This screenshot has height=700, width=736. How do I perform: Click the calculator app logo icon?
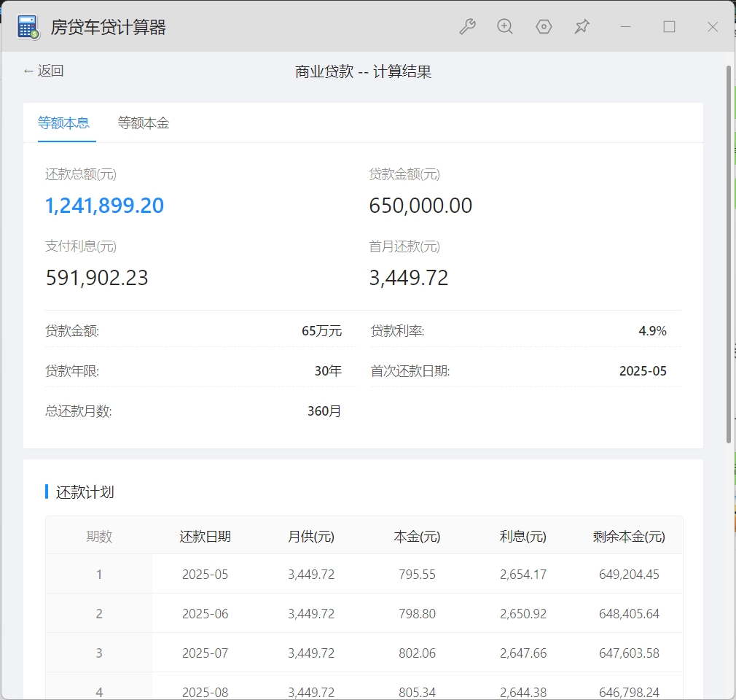point(28,27)
